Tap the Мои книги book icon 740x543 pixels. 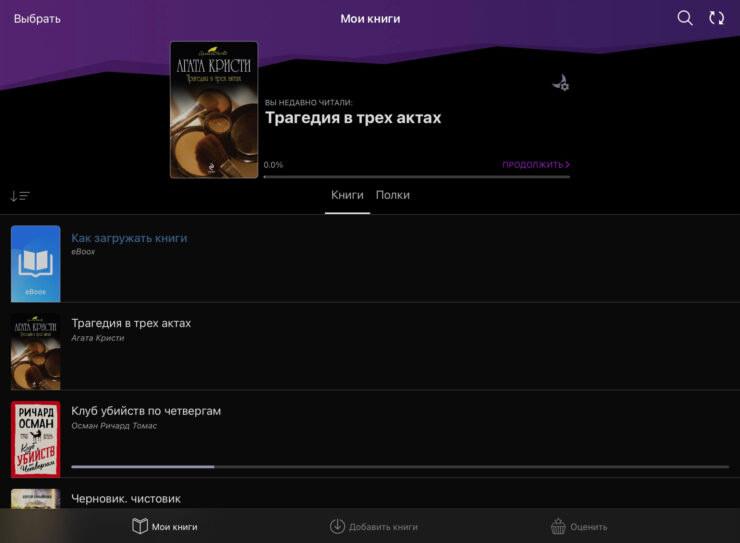pos(140,526)
